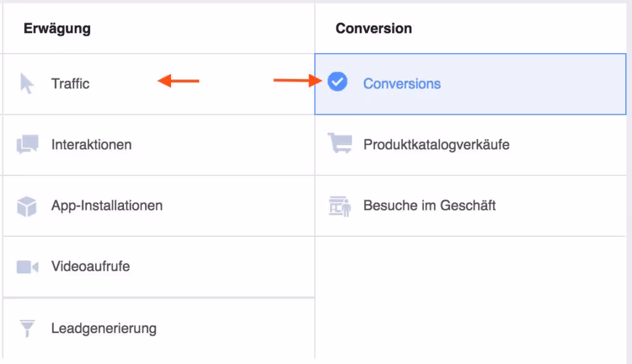Click the Interaktionen speech bubbles icon
Image resolution: width=632 pixels, height=364 pixels.
[x=27, y=144]
